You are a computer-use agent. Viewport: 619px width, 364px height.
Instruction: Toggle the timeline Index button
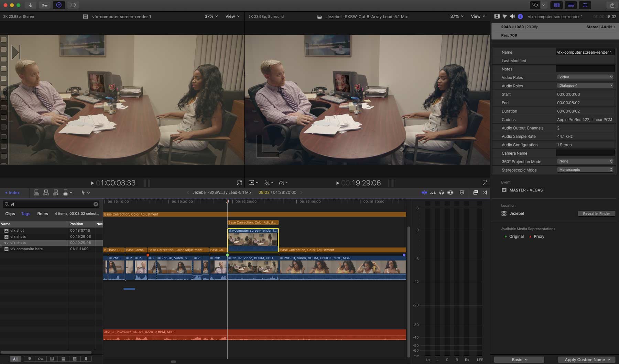tap(12, 192)
